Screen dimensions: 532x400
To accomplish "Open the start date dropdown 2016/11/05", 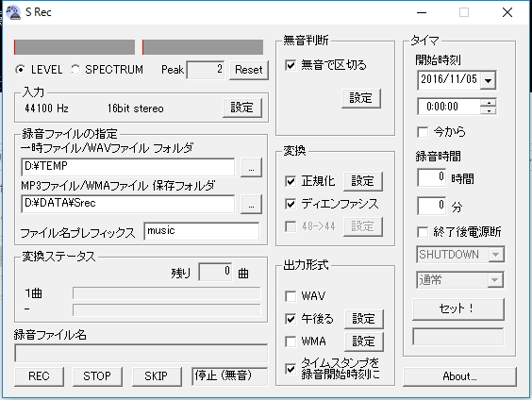I will [489, 81].
